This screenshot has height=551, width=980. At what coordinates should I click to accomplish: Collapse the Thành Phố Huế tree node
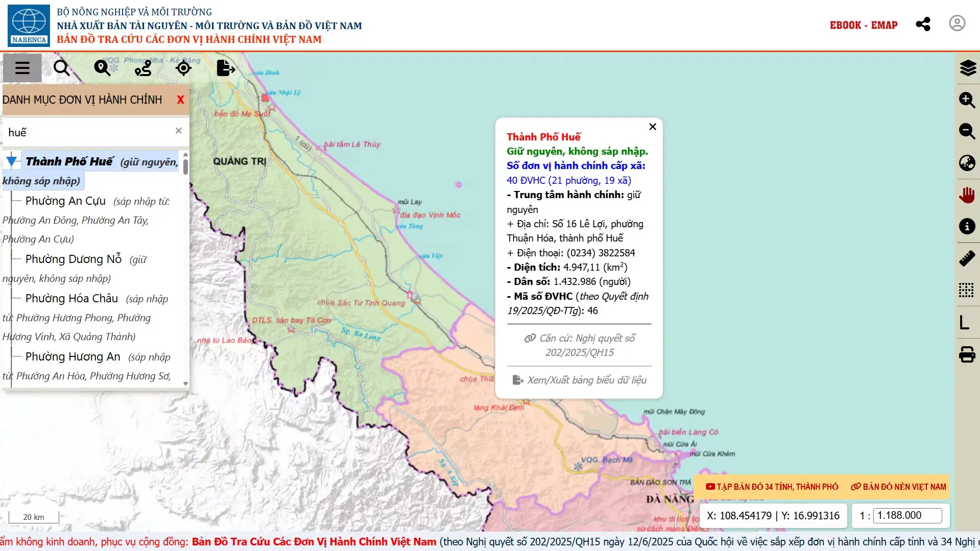pos(11,162)
